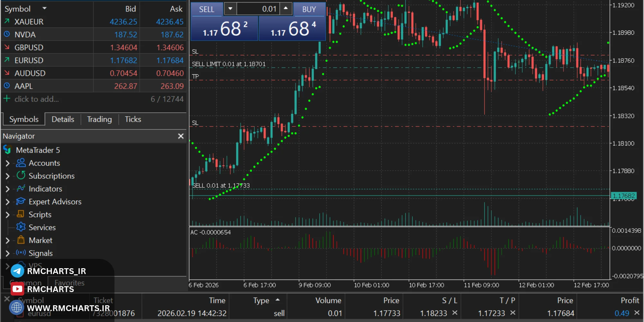Click the XAUEUR up-arrow trend icon
Viewport: 644px width, 322px height.
(x=7, y=21)
